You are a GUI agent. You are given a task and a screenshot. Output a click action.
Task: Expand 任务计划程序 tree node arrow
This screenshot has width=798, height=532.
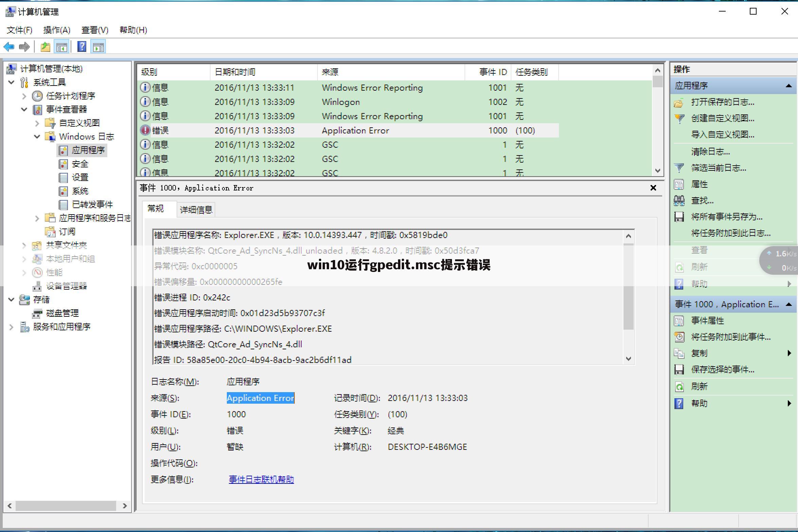(x=24, y=96)
